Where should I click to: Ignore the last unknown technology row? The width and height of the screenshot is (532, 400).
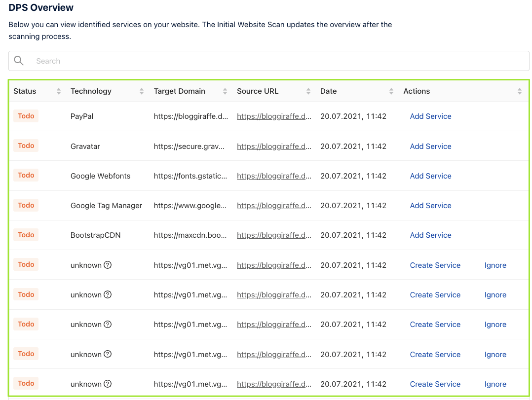[x=495, y=384]
